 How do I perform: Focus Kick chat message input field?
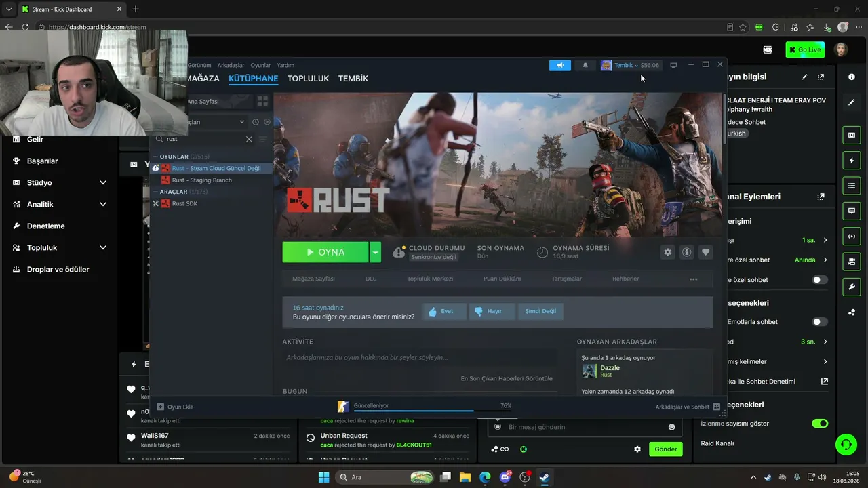(583, 427)
